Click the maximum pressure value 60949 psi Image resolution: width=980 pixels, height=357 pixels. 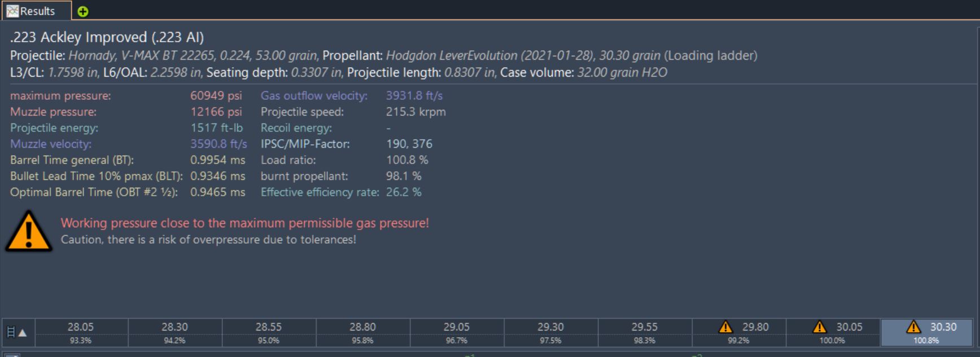216,96
